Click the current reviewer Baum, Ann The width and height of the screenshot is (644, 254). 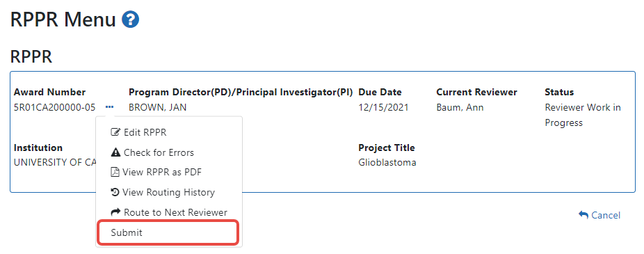[x=460, y=108]
